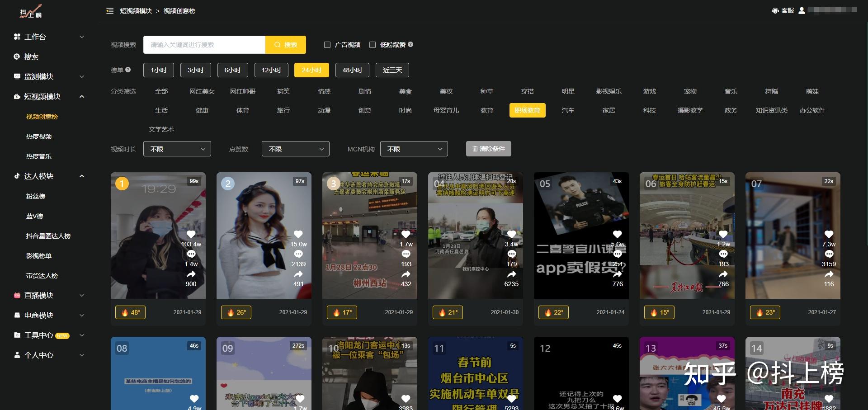Filter by 搞笑 category
868x410 pixels.
coord(283,91)
